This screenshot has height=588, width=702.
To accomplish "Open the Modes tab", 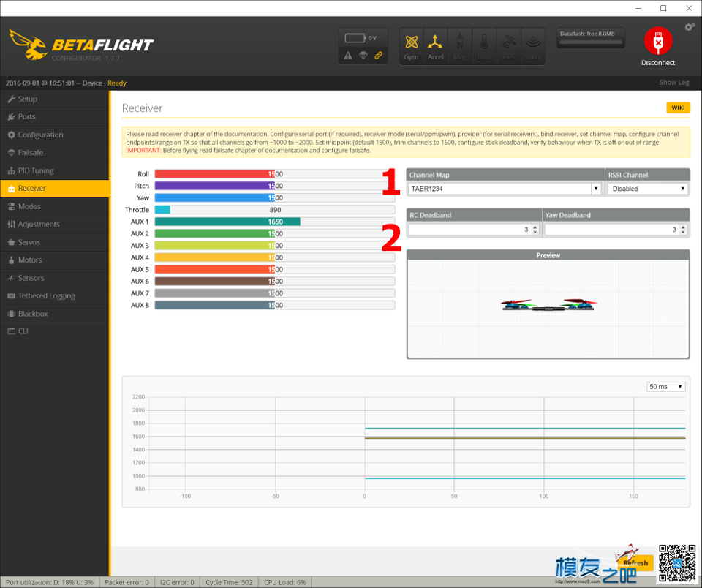I will (x=55, y=206).
